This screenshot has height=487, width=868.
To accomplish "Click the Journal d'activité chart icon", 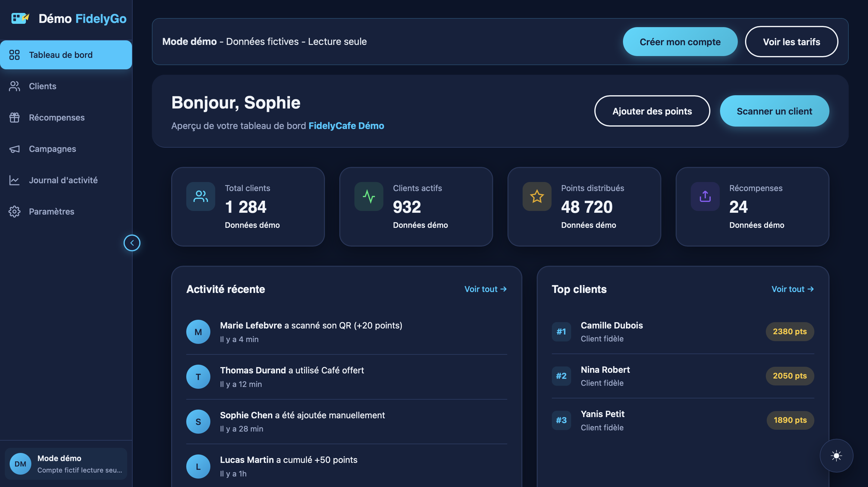I will [x=14, y=180].
